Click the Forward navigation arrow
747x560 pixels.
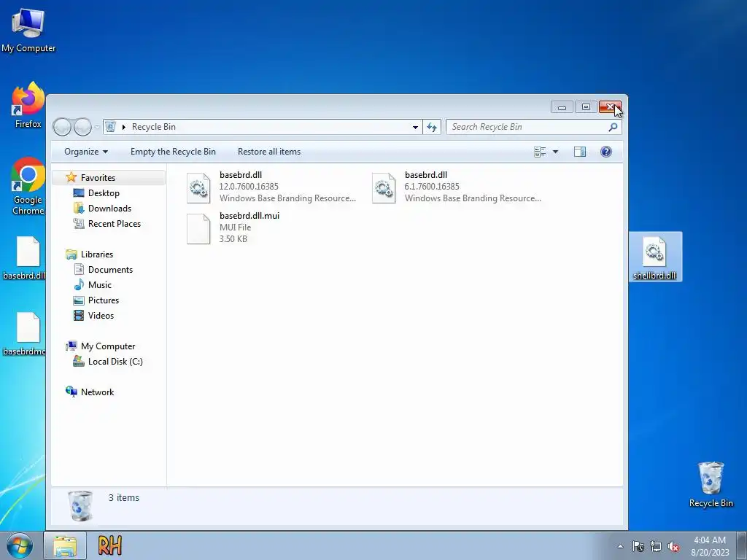(82, 127)
